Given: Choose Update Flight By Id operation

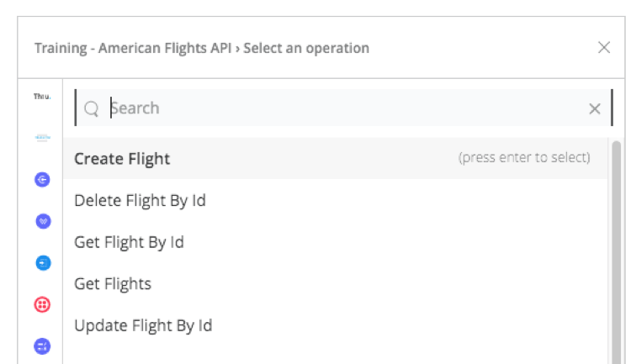Looking at the screenshot, I should click(335, 325).
